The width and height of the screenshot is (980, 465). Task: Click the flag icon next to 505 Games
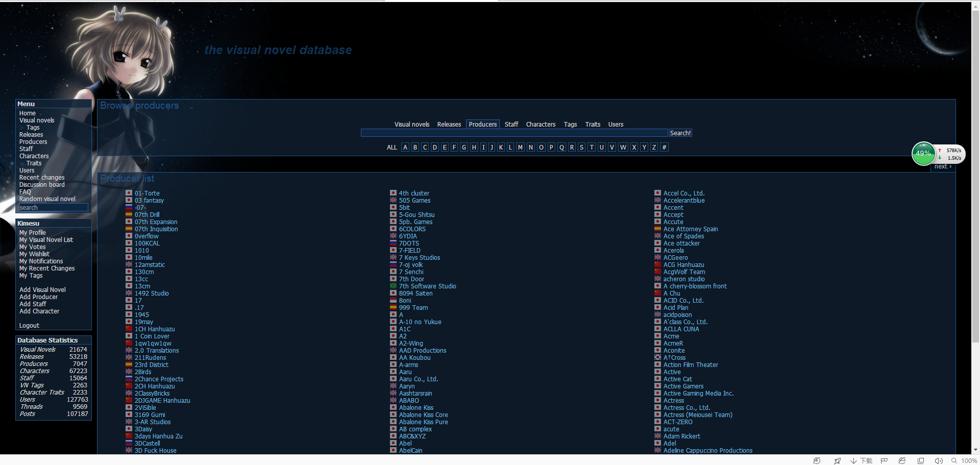394,200
